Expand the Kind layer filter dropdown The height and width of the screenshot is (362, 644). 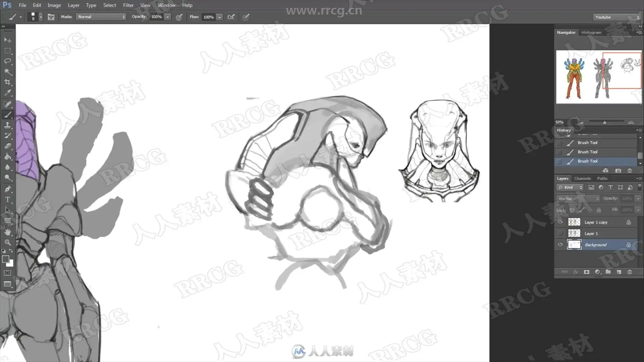click(570, 187)
